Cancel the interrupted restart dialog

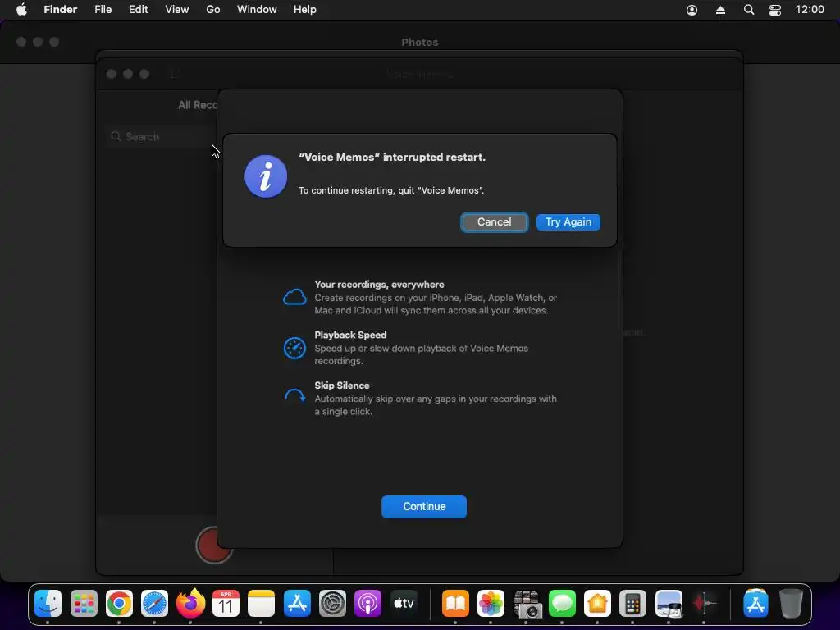click(495, 222)
